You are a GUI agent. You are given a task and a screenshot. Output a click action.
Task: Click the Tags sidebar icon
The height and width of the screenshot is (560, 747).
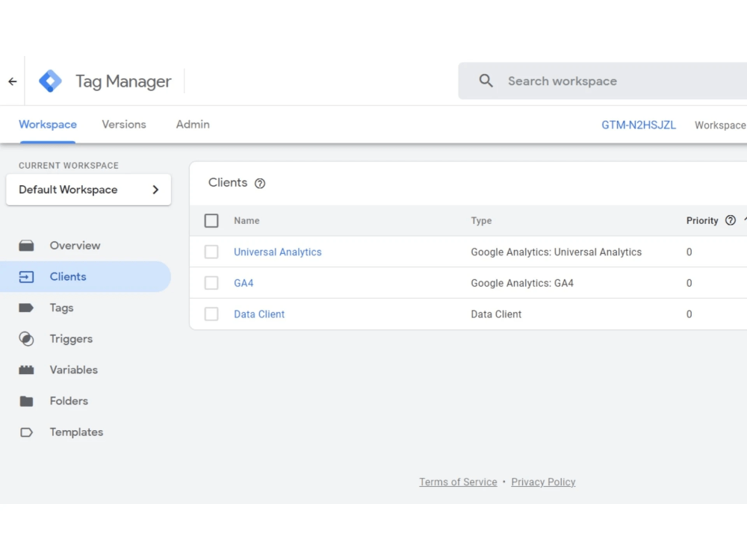(x=26, y=308)
